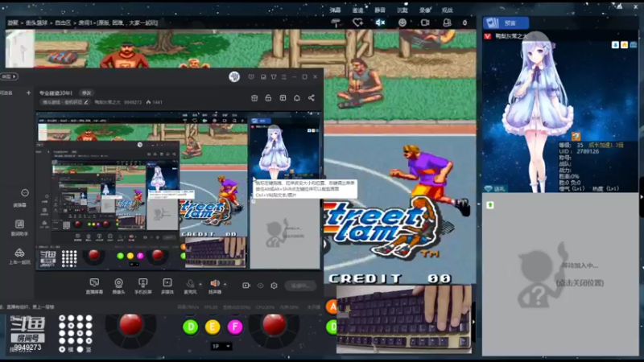The width and height of the screenshot is (644, 362).
Task: Open the paint roller skin icon
Action: 336,23
